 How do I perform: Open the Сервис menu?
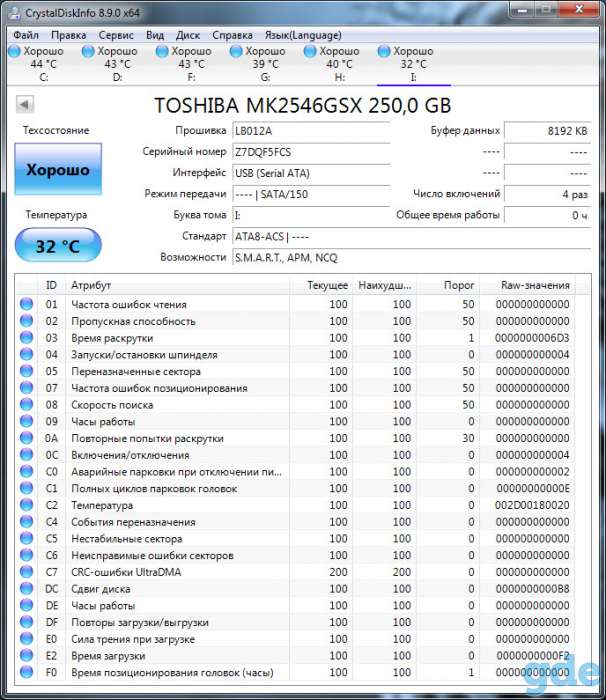coord(116,35)
